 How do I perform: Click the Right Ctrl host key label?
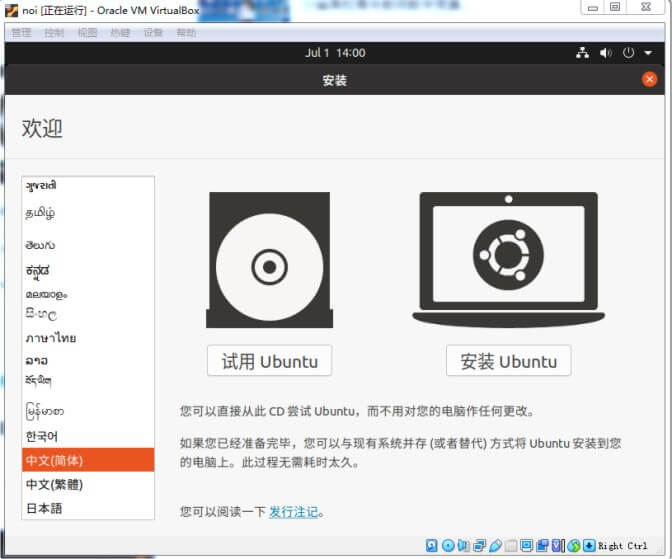pyautogui.click(x=623, y=546)
